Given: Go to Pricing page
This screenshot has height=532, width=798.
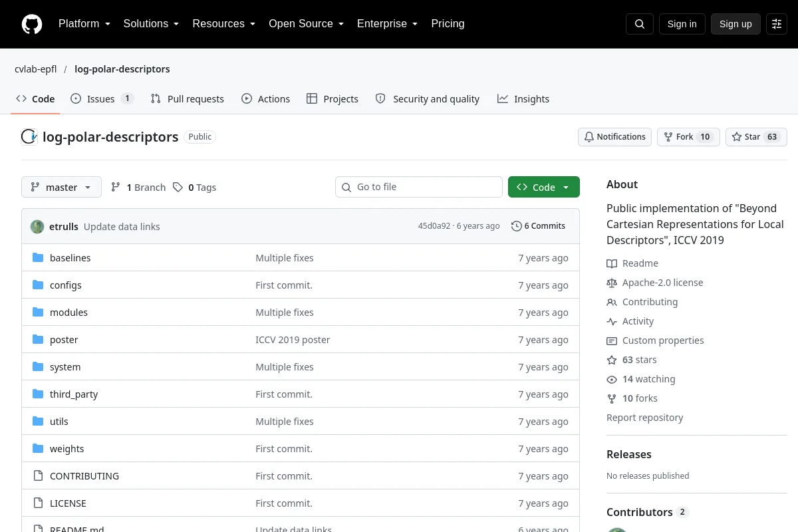Looking at the screenshot, I should click(448, 24).
